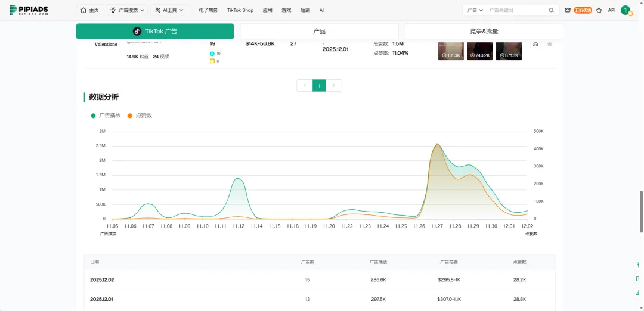This screenshot has width=644, height=311.
Task: Star the Valentione advertiser row
Action: (x=549, y=44)
